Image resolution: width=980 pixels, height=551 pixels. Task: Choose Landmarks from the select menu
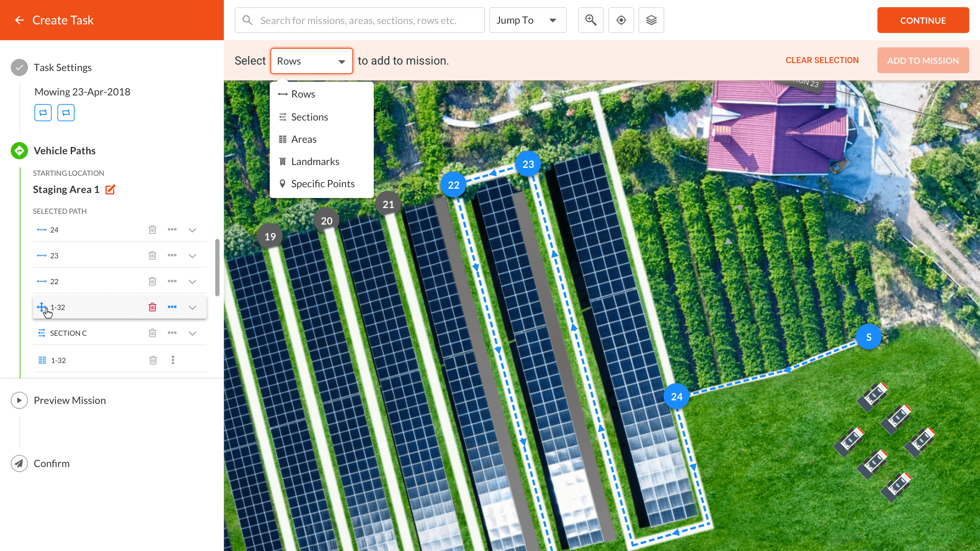[315, 161]
